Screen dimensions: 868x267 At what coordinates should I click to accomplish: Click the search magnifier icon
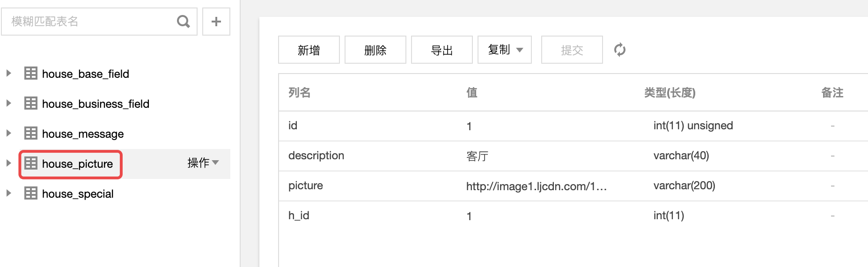coord(184,22)
